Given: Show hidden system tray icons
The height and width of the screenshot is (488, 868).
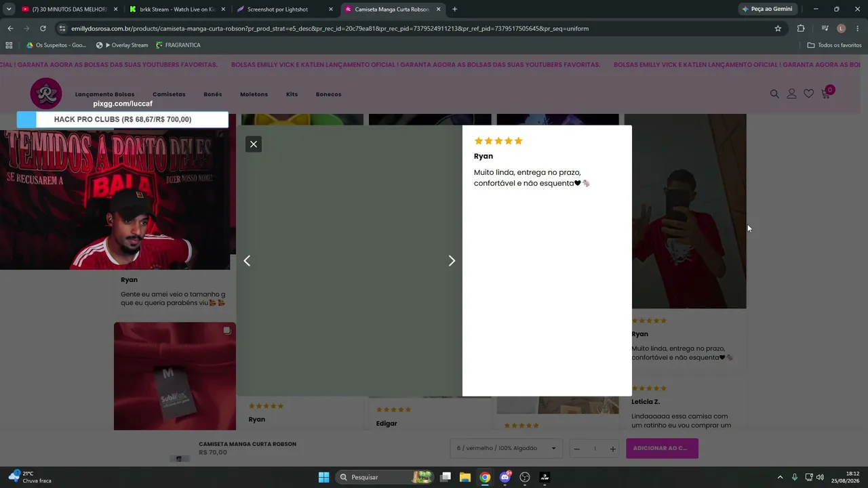Looking at the screenshot, I should [780, 477].
